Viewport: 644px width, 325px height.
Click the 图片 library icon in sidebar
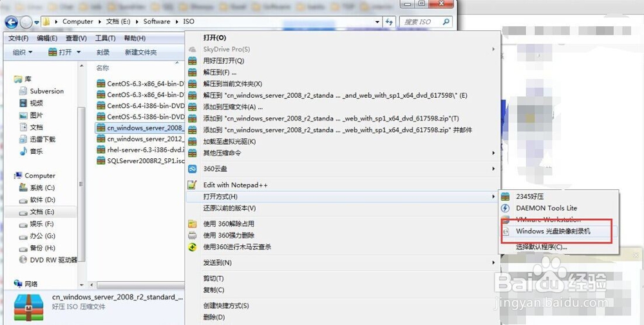tap(23, 115)
